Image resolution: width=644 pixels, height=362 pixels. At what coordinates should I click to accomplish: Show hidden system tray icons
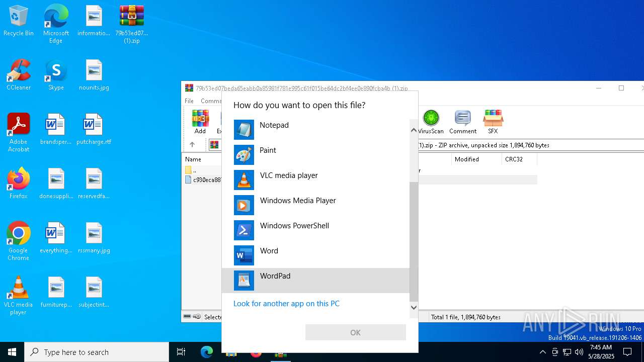coord(542,352)
